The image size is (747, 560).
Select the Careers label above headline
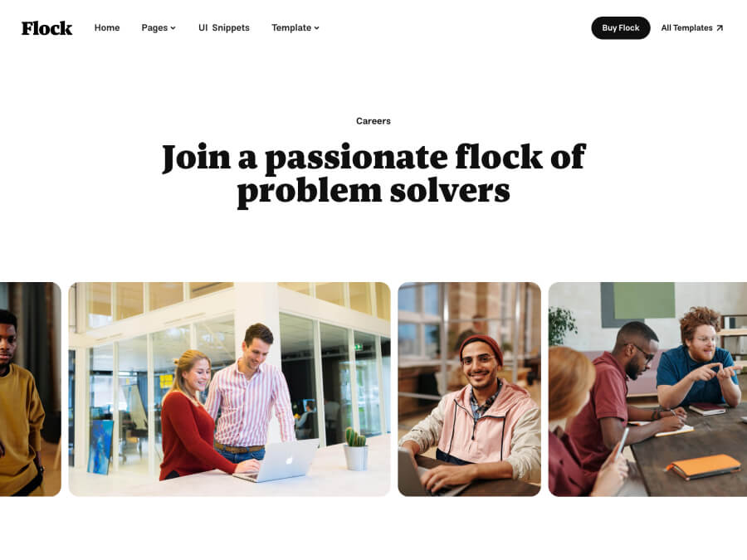coord(373,121)
